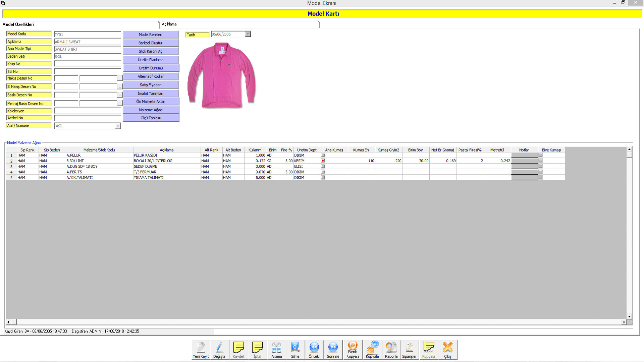The width and height of the screenshot is (644, 362).
Task: Switch to the Açıklama tab
Action: coord(169,24)
